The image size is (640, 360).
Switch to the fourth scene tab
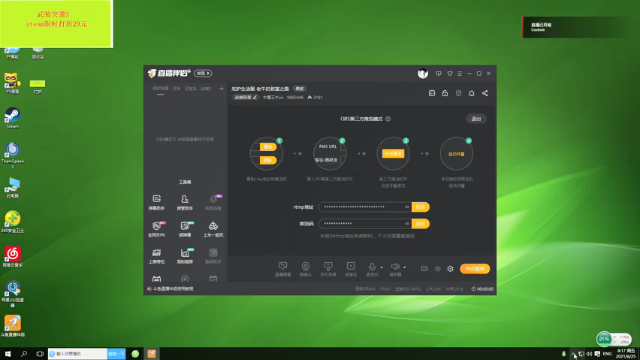[206, 89]
